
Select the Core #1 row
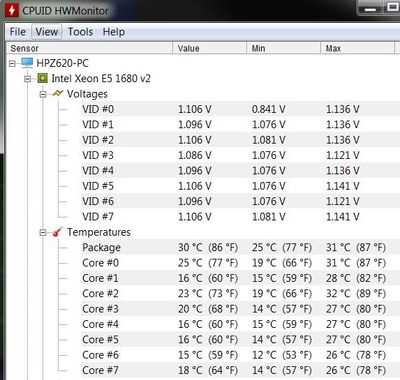click(x=240, y=278)
